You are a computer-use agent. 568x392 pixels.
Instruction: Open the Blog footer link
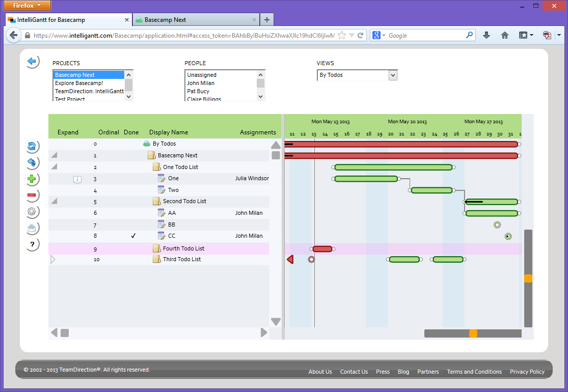coord(403,372)
